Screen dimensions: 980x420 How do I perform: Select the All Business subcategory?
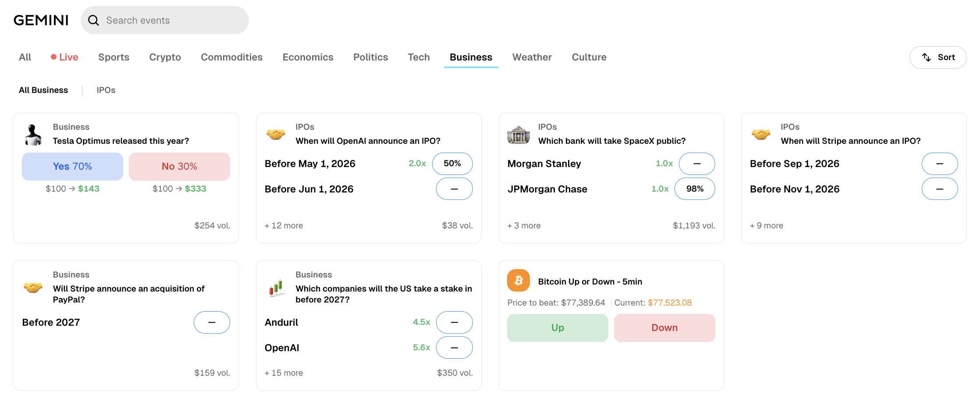(x=43, y=90)
